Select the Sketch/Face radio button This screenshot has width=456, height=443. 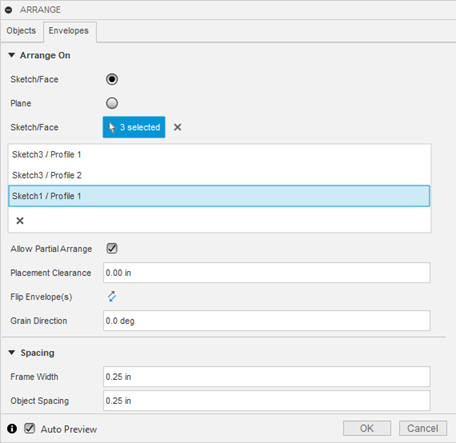point(112,79)
